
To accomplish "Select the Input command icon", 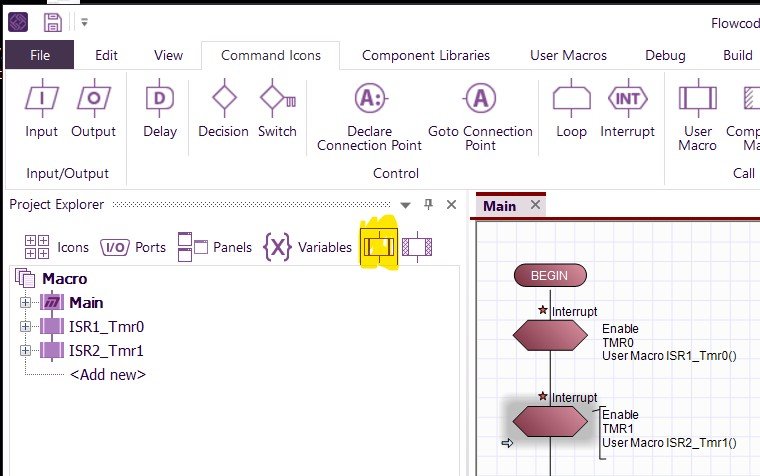I will coord(42,109).
